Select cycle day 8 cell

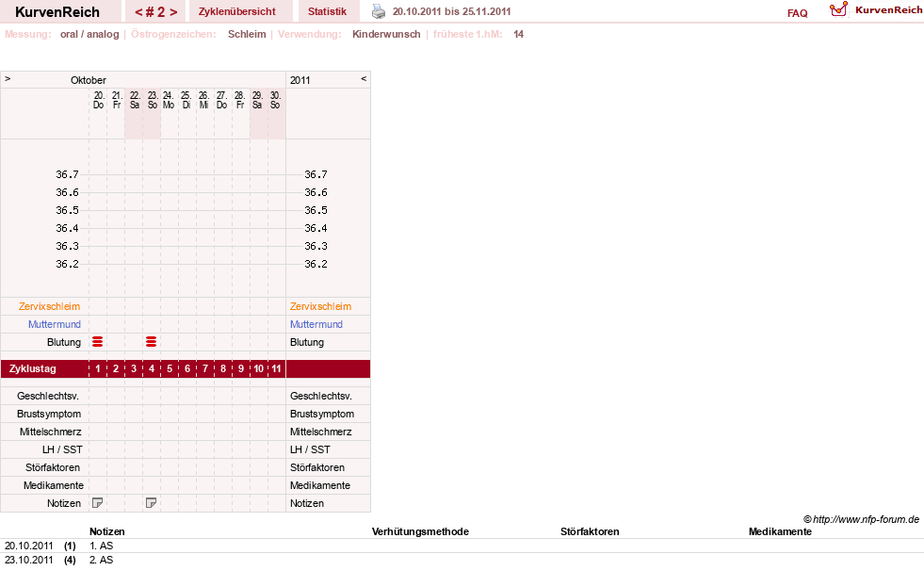(222, 369)
